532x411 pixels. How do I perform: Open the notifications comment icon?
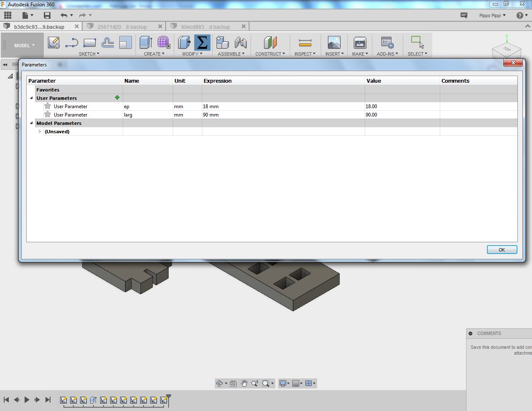pyautogui.click(x=464, y=15)
